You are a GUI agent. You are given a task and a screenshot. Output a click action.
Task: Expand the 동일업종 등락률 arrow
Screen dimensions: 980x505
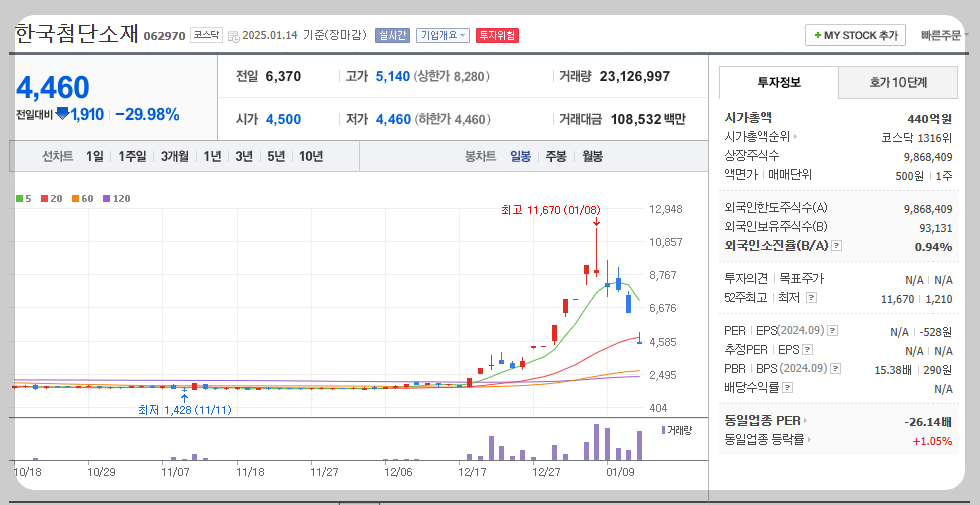809,440
